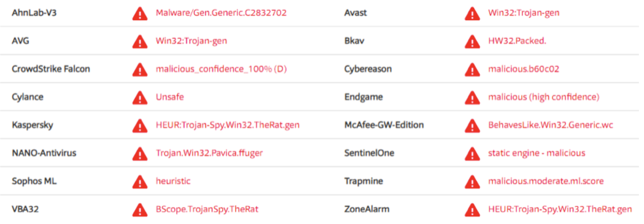Click the Cylance engine name

pyautogui.click(x=27, y=97)
